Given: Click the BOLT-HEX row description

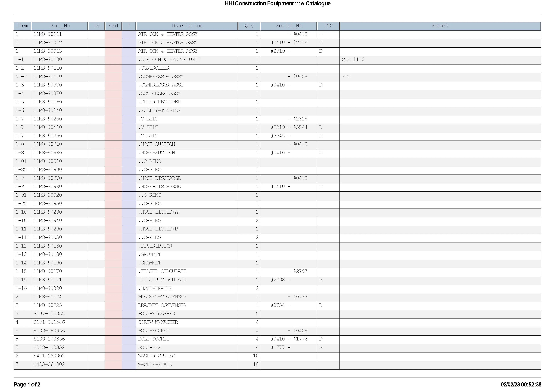Looking at the screenshot, I should pyautogui.click(x=149, y=348).
